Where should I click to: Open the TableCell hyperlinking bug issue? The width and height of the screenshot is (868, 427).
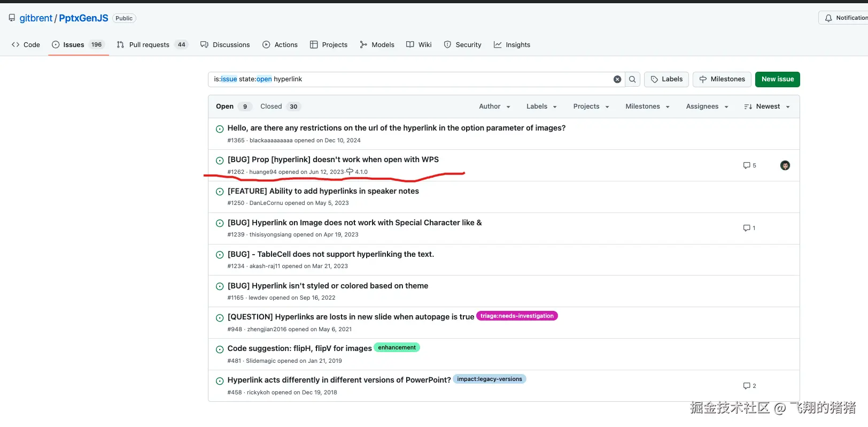331,254
